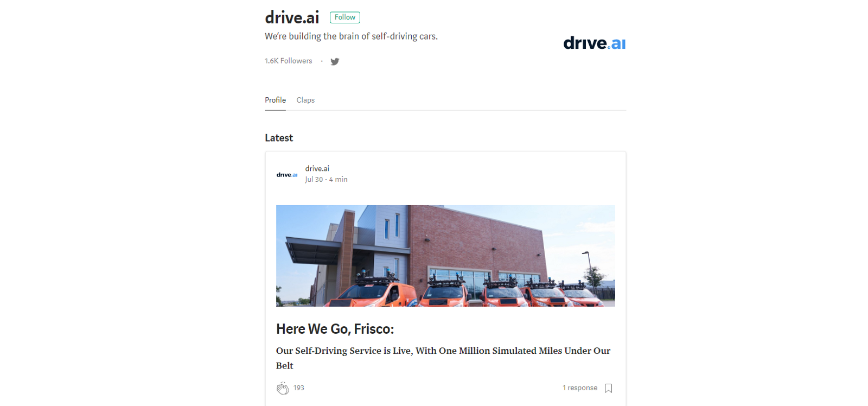
Task: Switch to the Claps tab
Action: coord(305,100)
